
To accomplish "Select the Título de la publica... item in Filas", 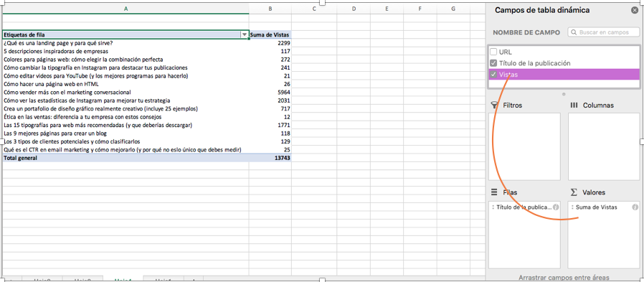I will (524, 207).
